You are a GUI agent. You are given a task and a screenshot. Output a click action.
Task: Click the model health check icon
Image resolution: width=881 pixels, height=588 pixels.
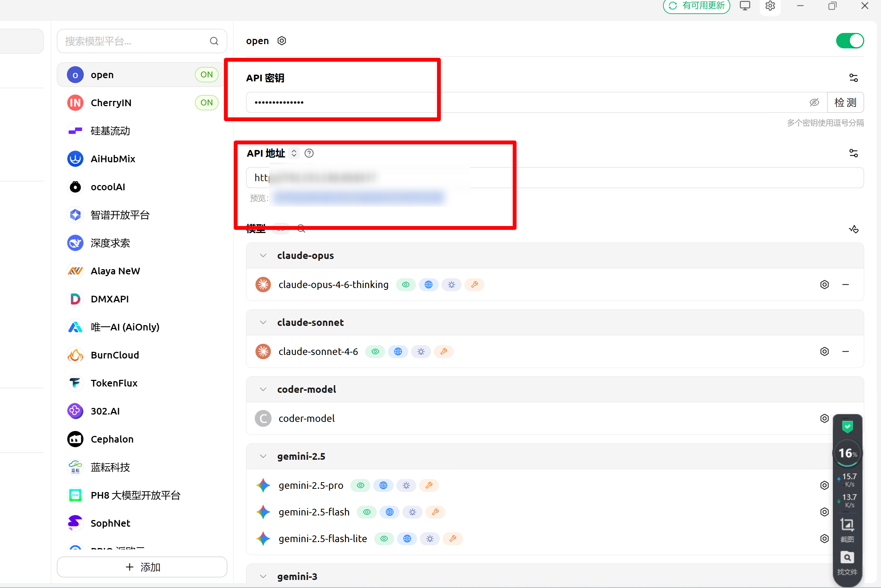854,229
